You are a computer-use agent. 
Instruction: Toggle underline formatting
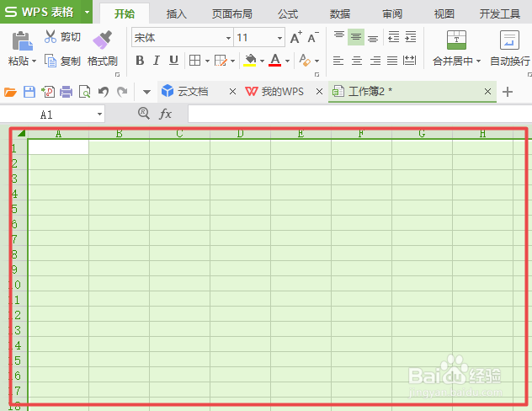[x=173, y=61]
